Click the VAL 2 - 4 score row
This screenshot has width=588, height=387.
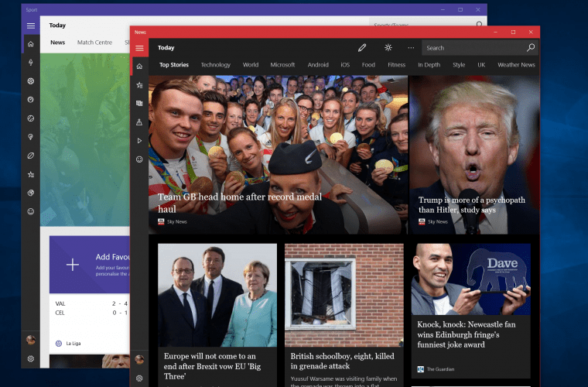tap(91, 303)
